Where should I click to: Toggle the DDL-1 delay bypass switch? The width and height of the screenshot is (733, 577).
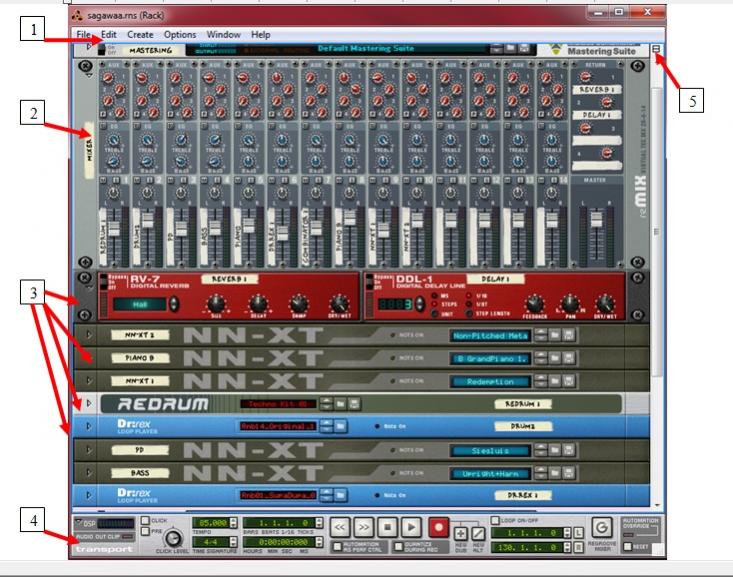click(x=369, y=282)
